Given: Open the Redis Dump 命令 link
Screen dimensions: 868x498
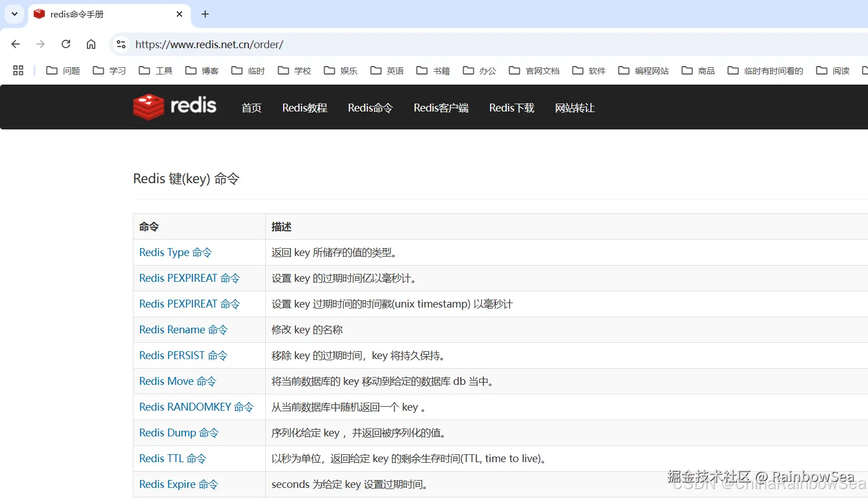Looking at the screenshot, I should point(179,433).
